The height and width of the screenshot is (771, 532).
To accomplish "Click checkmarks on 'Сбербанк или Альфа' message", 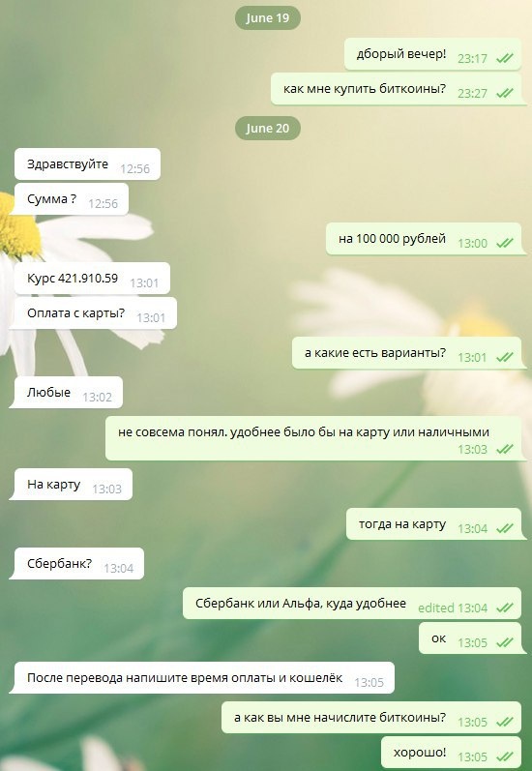I will tap(505, 608).
